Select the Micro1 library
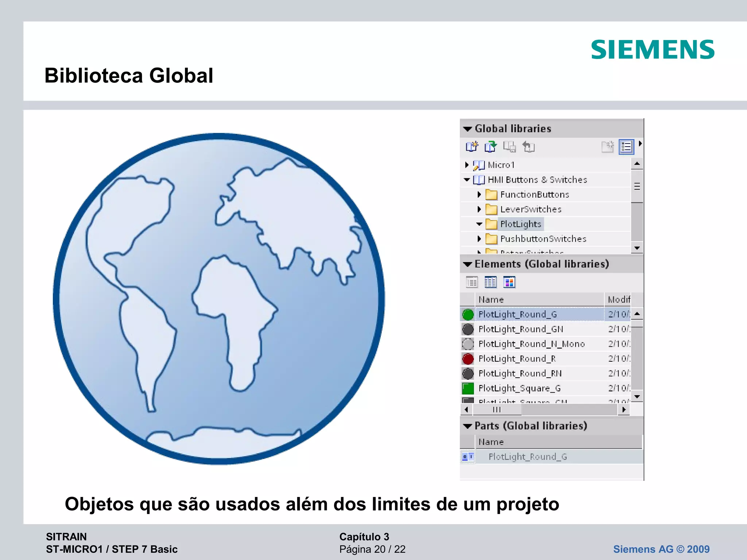Screen dimensions: 747x560 coord(501,165)
